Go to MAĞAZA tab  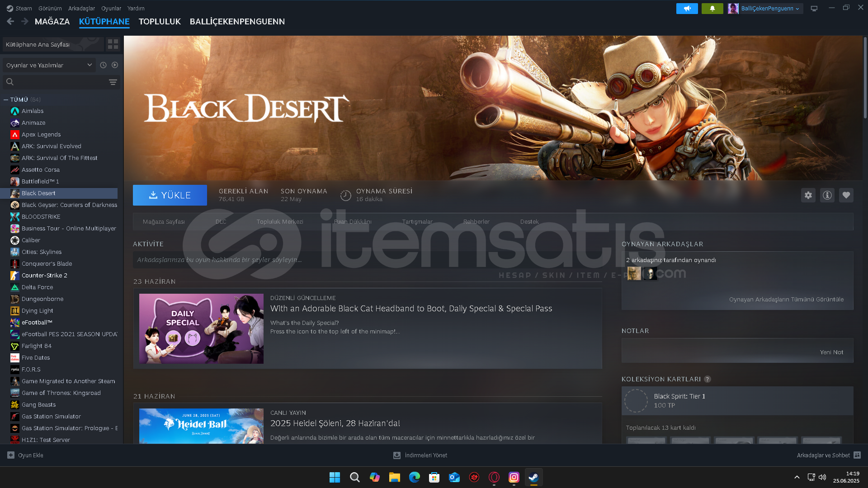(52, 21)
